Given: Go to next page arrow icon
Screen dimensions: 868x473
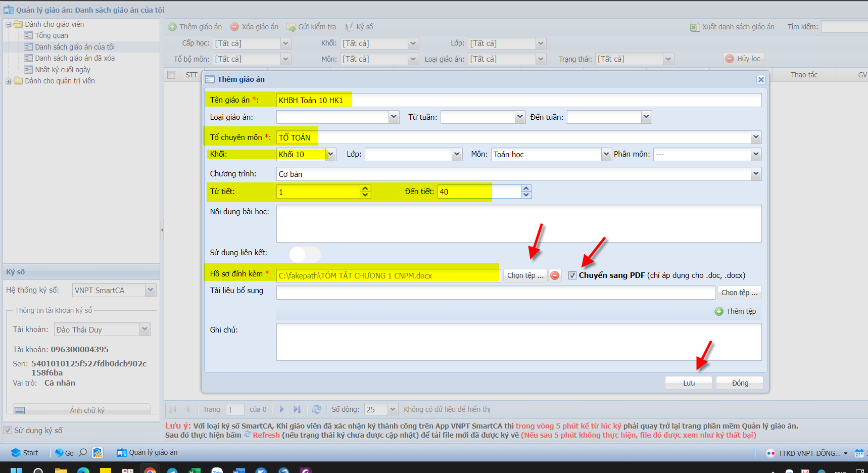Looking at the screenshot, I should click(x=282, y=409).
